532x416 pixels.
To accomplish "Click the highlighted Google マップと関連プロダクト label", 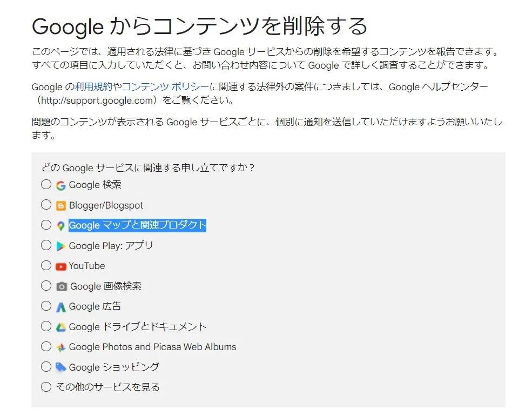I will [137, 225].
